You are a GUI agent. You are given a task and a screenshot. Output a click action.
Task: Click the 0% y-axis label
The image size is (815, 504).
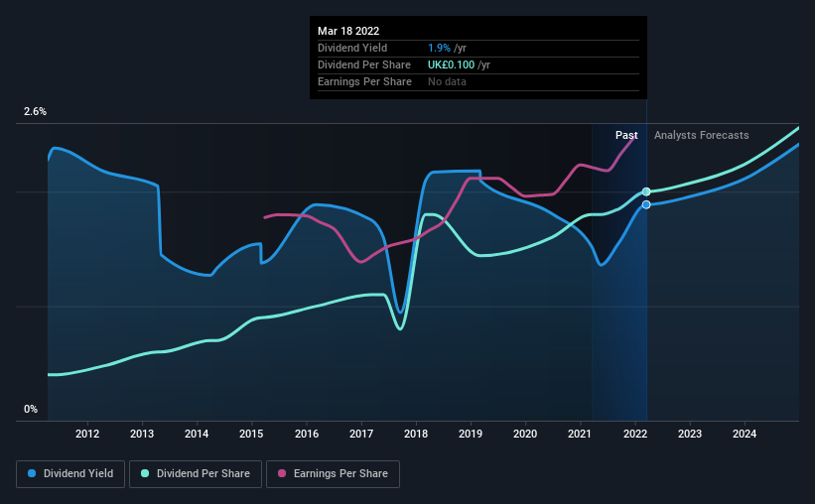pyautogui.click(x=31, y=410)
